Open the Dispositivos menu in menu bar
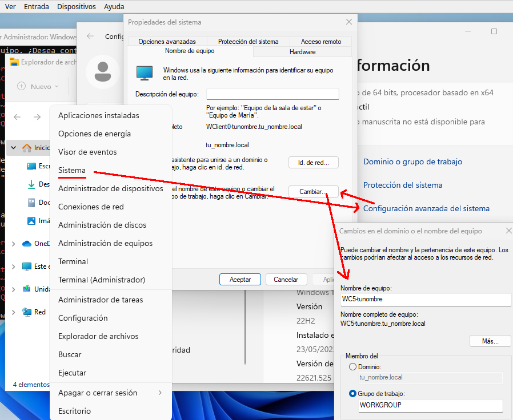 point(77,6)
